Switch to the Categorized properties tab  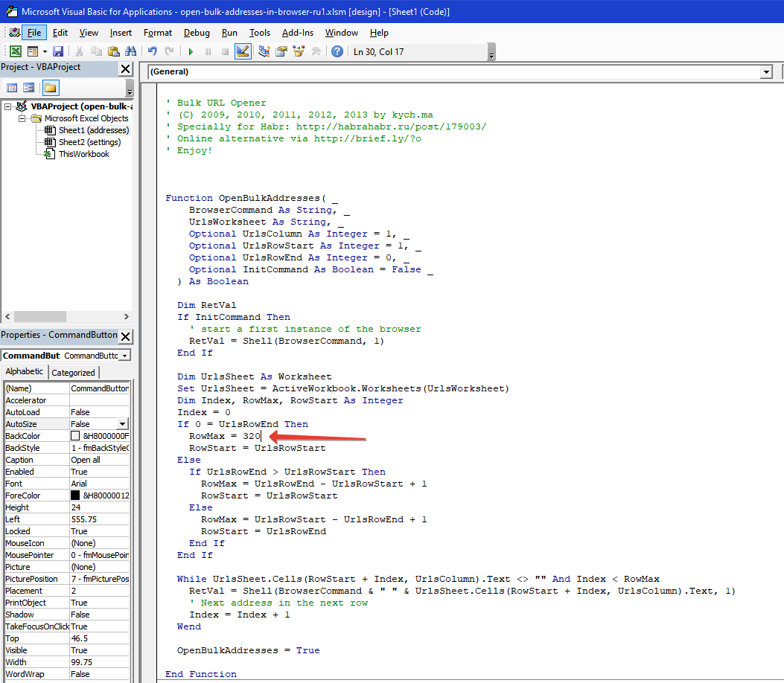click(73, 373)
